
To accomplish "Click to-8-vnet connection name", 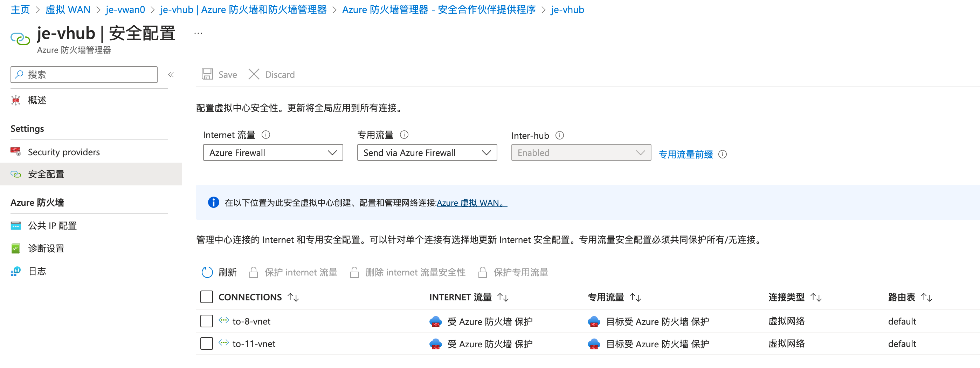I will click(251, 322).
